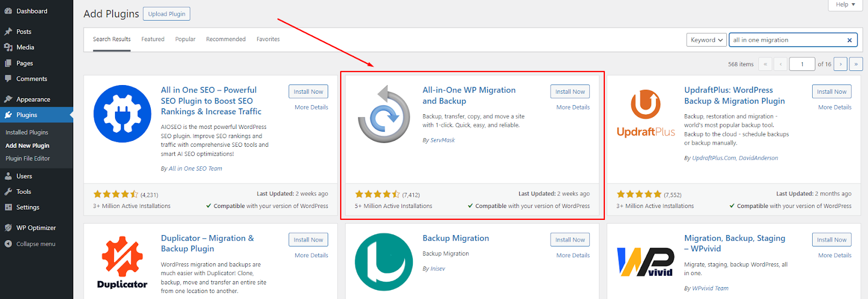Open More Details for WPvivid

coord(835,255)
